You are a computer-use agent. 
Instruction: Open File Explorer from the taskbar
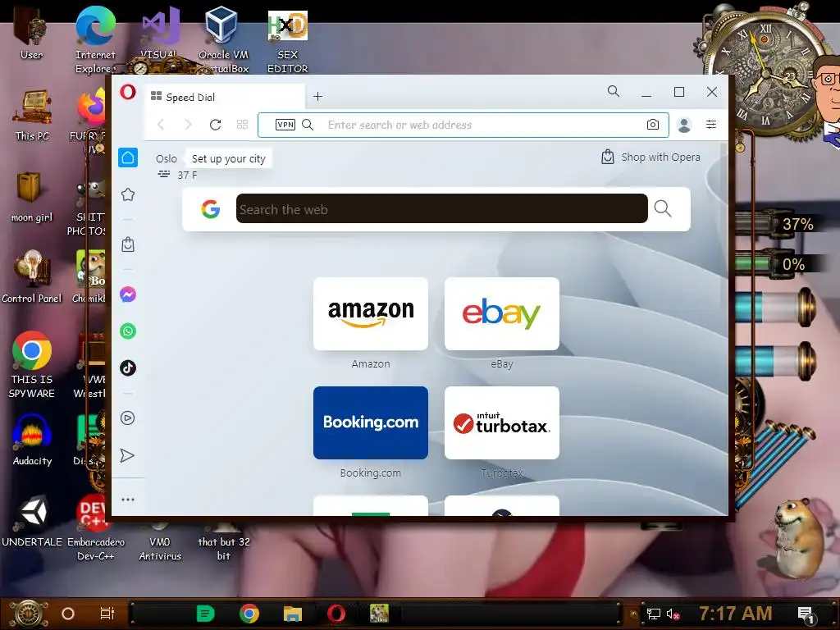tap(293, 614)
